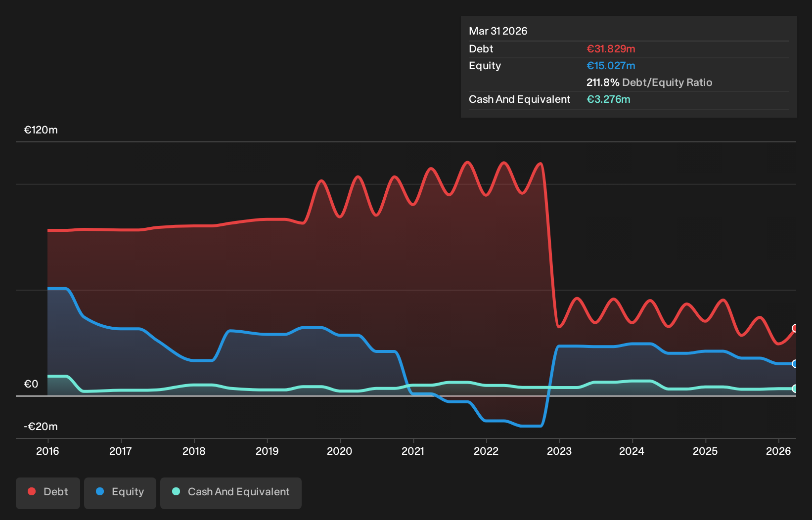Click the 2024 x-axis label

[632, 451]
